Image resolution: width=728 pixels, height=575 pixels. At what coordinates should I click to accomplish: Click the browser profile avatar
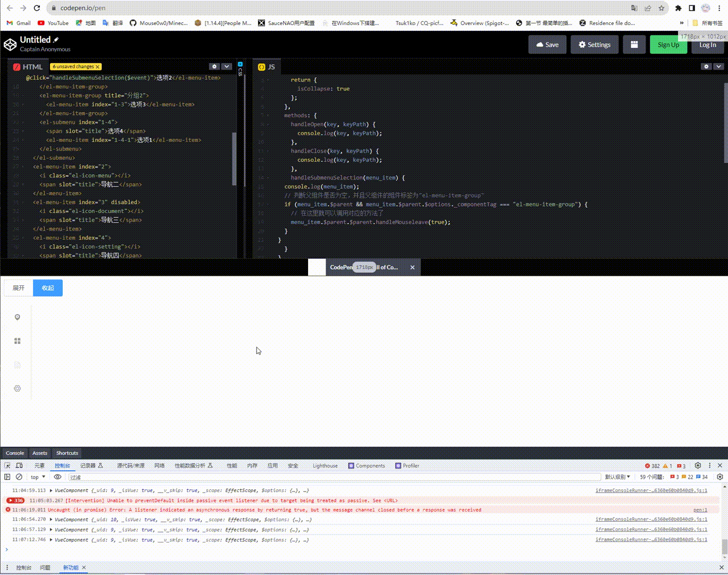point(706,8)
